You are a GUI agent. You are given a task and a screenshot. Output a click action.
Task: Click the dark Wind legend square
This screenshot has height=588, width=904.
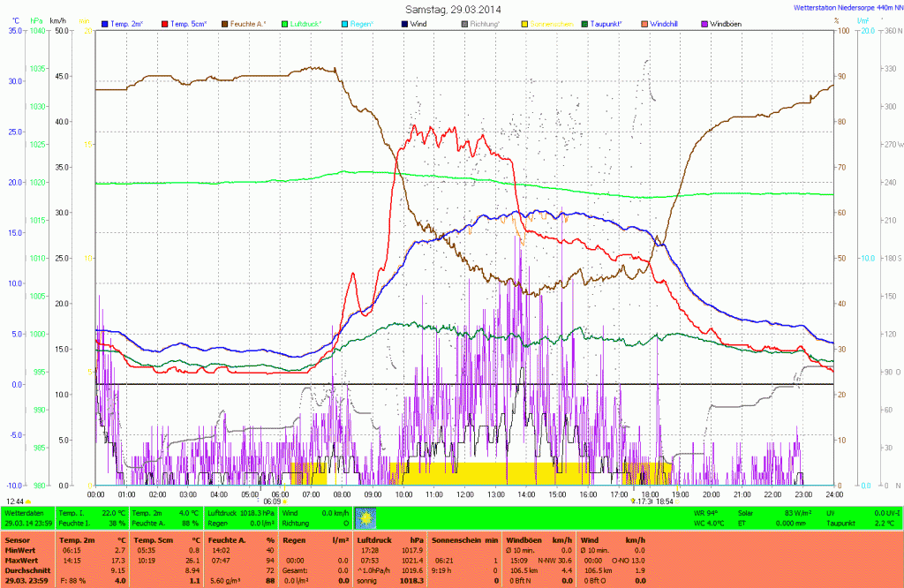pos(404,24)
